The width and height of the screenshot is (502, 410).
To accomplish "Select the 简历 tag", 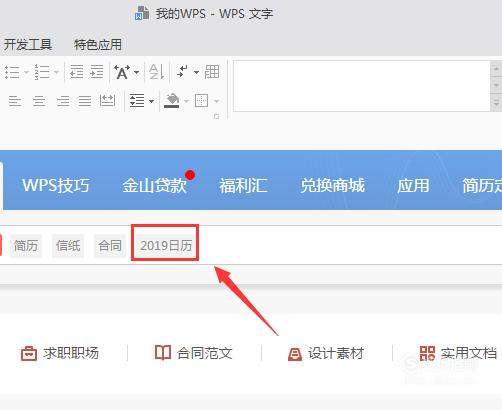I will [x=26, y=246].
